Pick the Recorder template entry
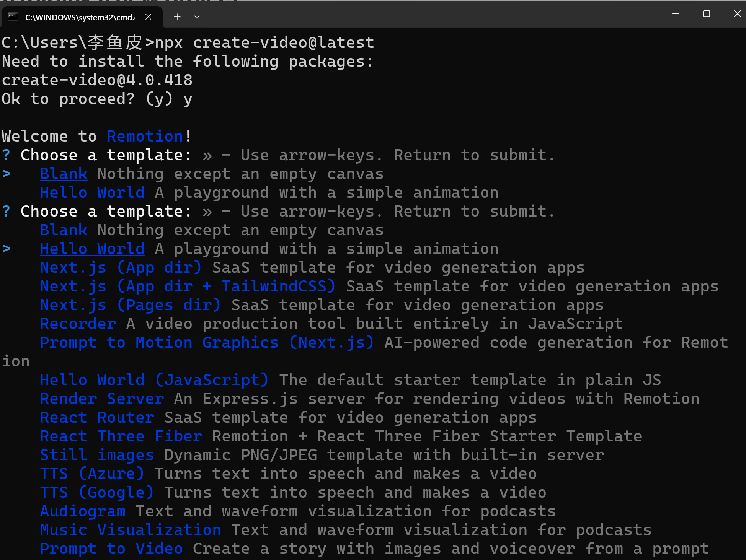 click(x=78, y=324)
